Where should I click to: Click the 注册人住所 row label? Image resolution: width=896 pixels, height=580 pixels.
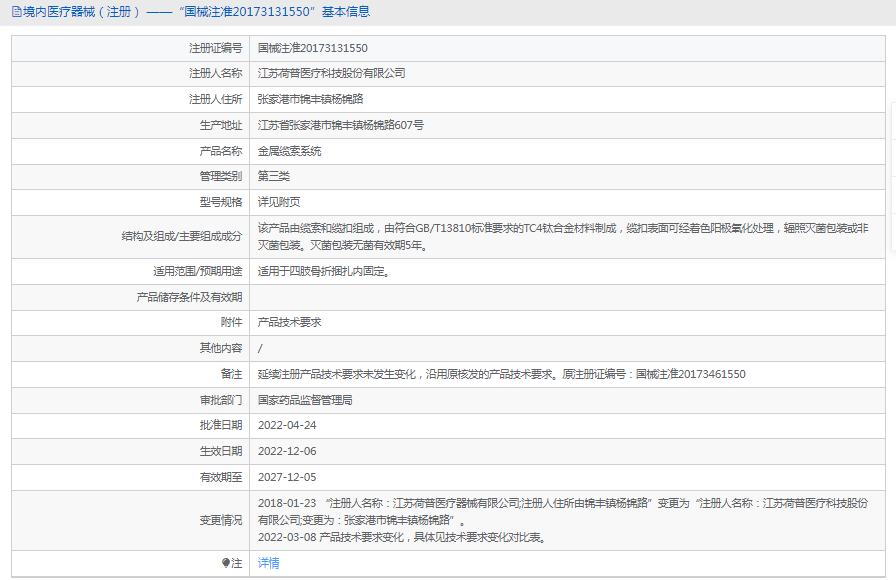[215, 99]
